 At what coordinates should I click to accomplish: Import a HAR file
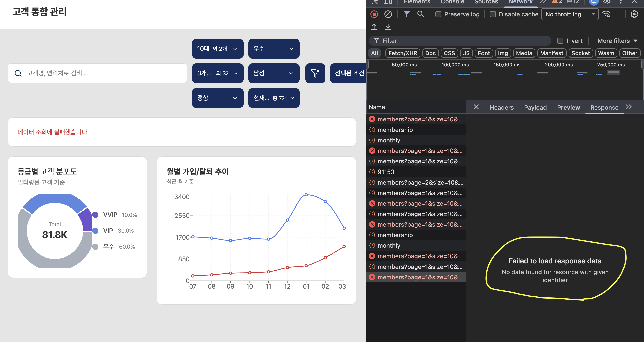pyautogui.click(x=374, y=27)
